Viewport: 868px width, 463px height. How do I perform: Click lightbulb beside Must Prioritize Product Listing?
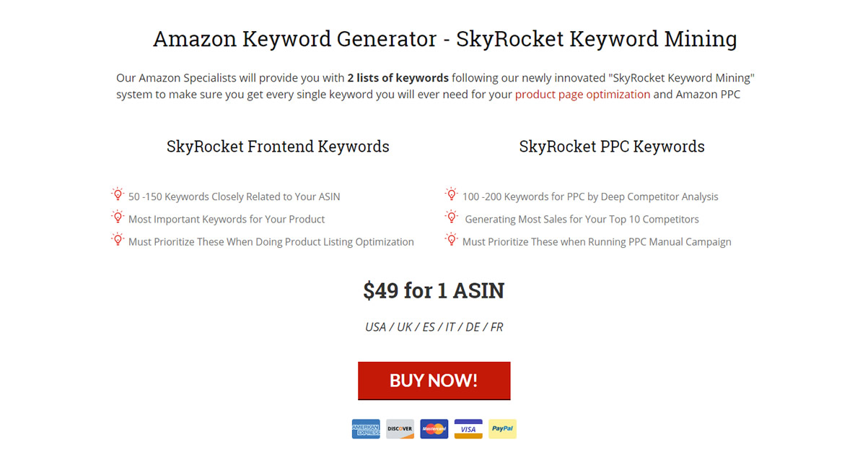[x=118, y=239]
